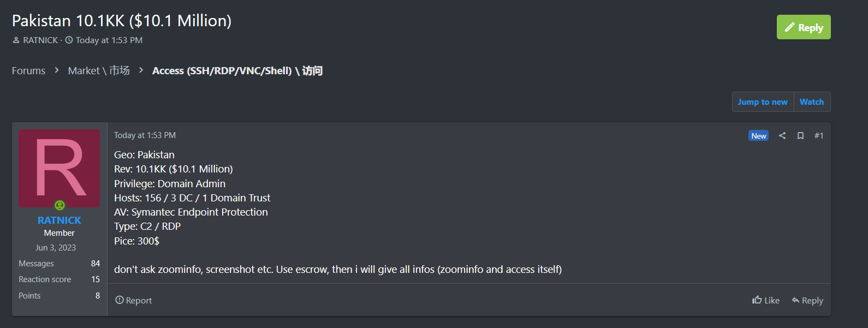
Task: Open the Access (SSH/RDP/VNC/Shell) breadcrumb
Action: [x=237, y=71]
